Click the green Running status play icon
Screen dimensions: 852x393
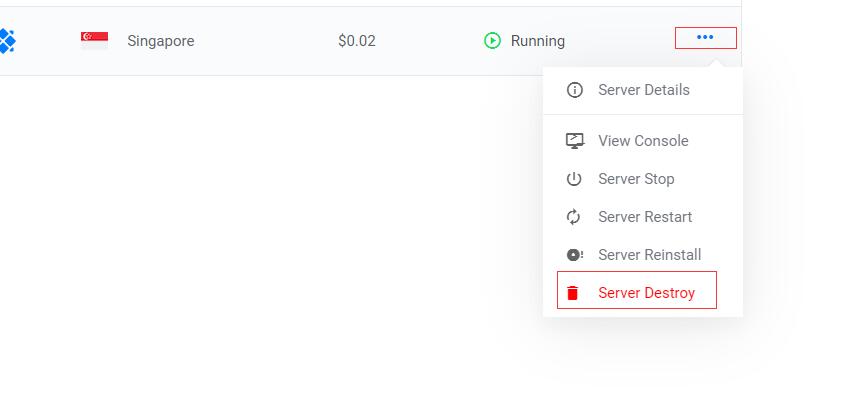(x=492, y=41)
